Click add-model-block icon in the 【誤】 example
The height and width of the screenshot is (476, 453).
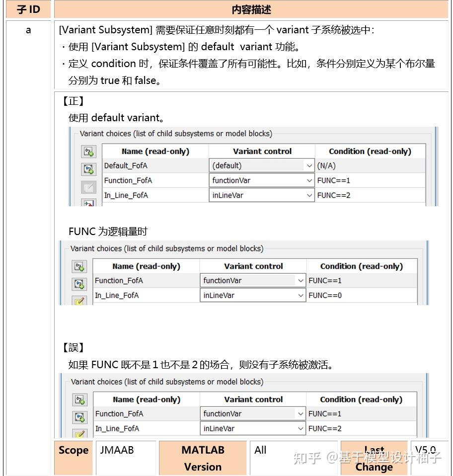click(80, 417)
